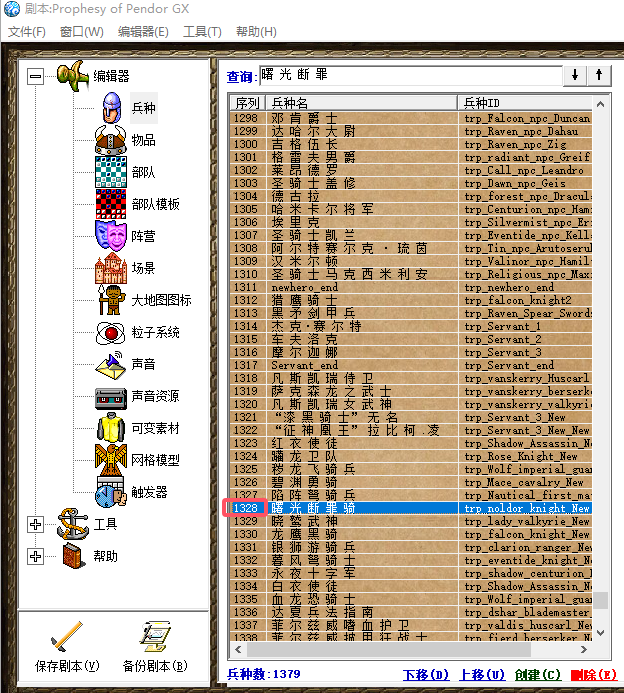Select row 1329 晓鹫武神
This screenshot has height=693, width=624.
tap(411, 521)
